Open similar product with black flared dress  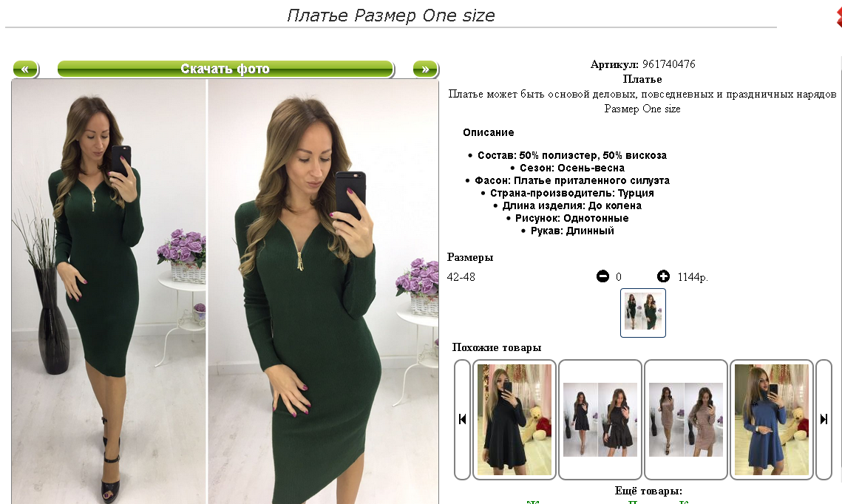click(x=515, y=420)
